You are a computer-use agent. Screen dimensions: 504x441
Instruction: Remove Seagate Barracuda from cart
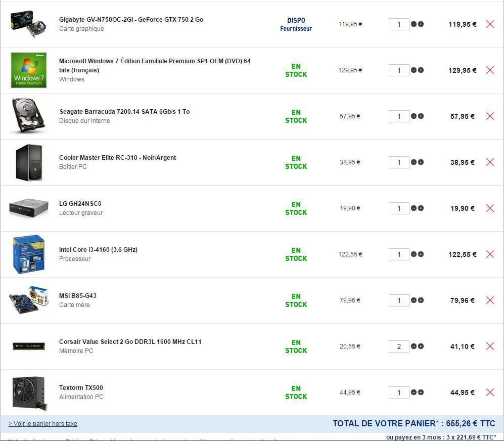pos(490,116)
